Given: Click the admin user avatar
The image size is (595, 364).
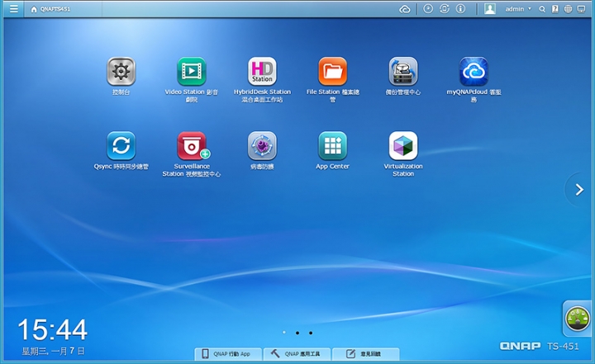Looking at the screenshot, I should [x=490, y=9].
